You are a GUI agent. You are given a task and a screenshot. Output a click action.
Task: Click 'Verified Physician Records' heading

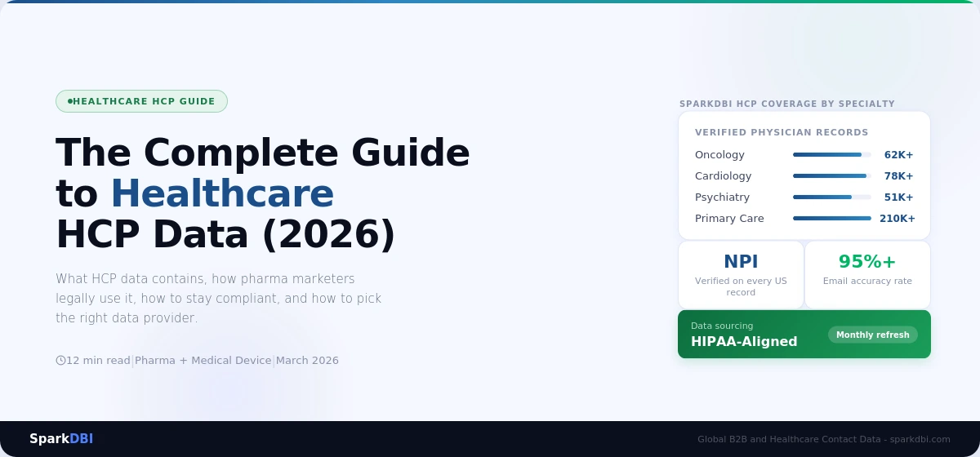pos(782,132)
